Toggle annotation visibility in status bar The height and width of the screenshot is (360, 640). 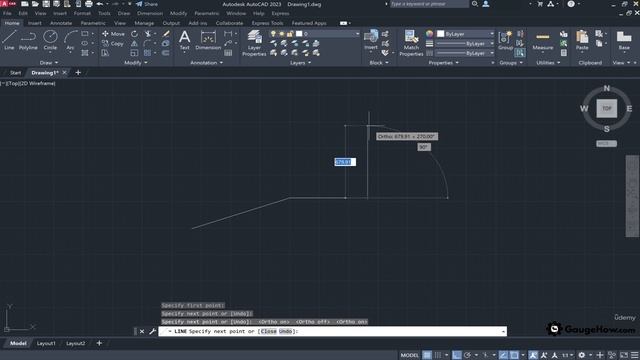click(x=533, y=355)
